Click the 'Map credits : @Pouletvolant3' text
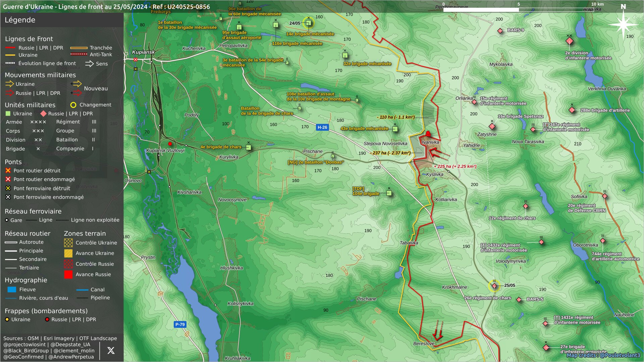 click(603, 355)
